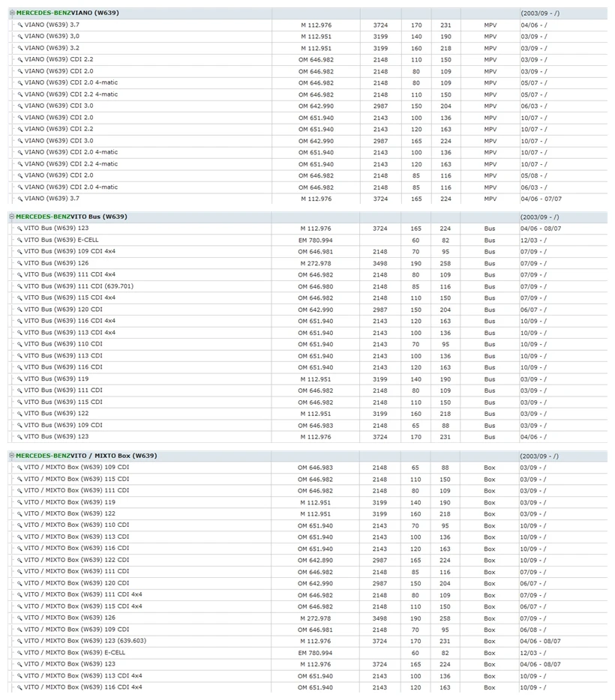The image size is (615, 700).
Task: Click magnifier icon beside VITO / MIXTO Box E-CELL
Action: (19, 653)
